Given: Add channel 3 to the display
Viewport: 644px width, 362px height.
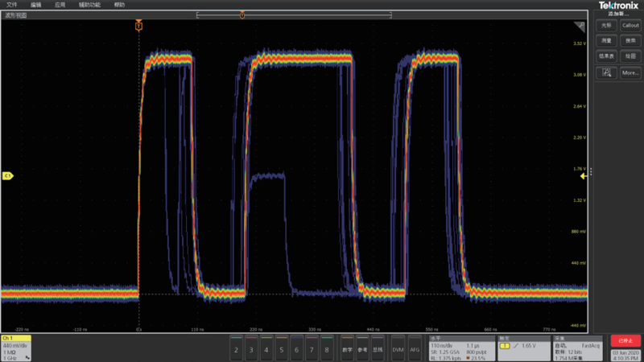Looking at the screenshot, I should pyautogui.click(x=251, y=350).
